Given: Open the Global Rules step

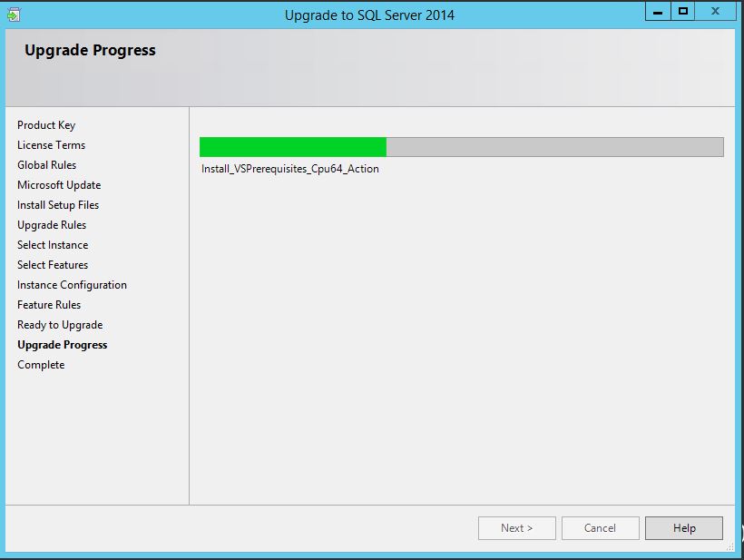Looking at the screenshot, I should (x=46, y=165).
